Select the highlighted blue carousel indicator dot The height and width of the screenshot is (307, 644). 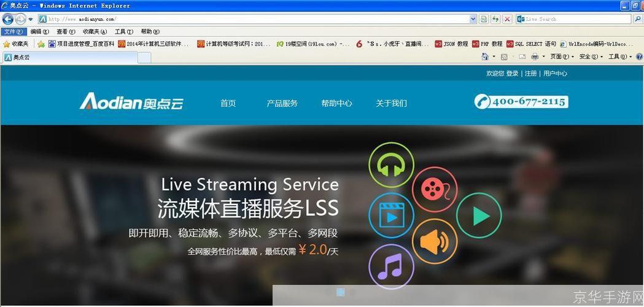(x=341, y=293)
